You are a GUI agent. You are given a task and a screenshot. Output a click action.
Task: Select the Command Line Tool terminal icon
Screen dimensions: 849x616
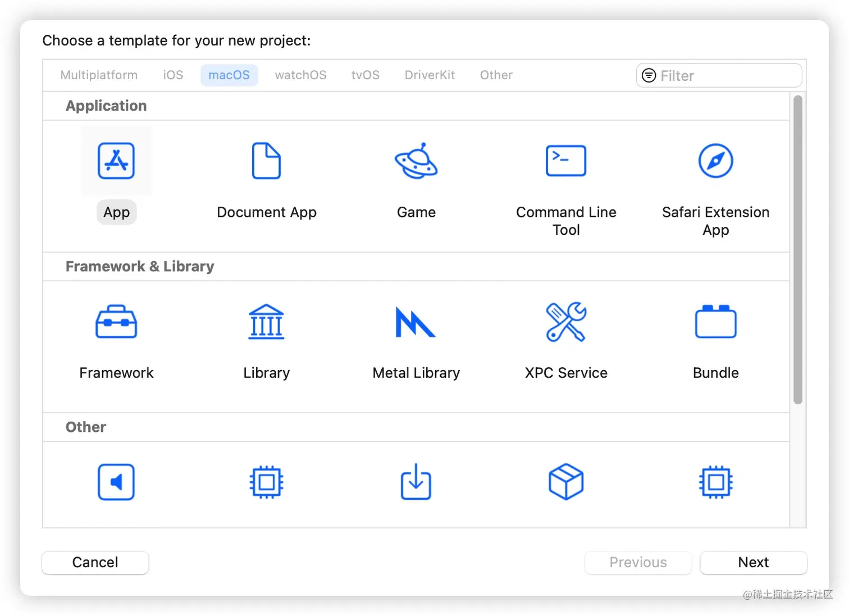tap(566, 161)
